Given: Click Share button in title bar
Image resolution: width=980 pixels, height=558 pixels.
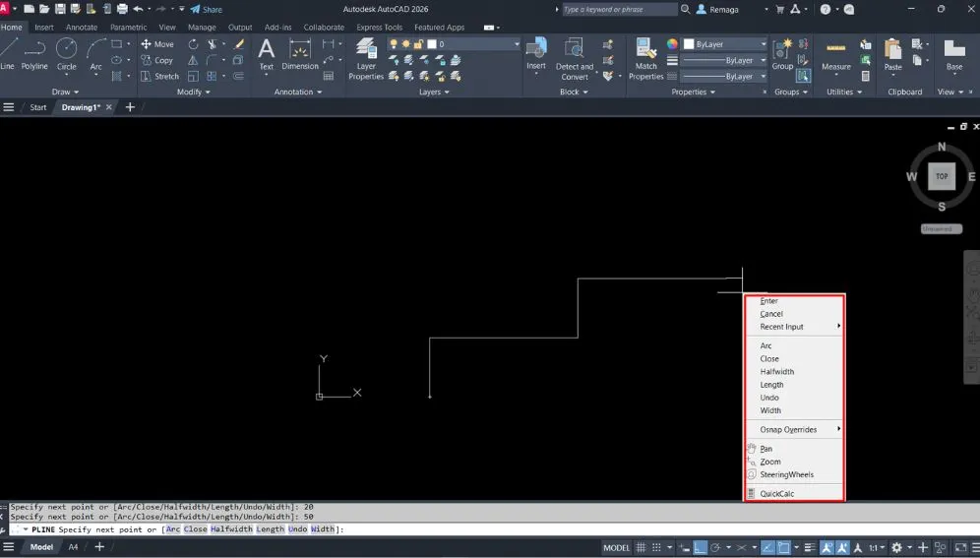Looking at the screenshot, I should (x=206, y=9).
